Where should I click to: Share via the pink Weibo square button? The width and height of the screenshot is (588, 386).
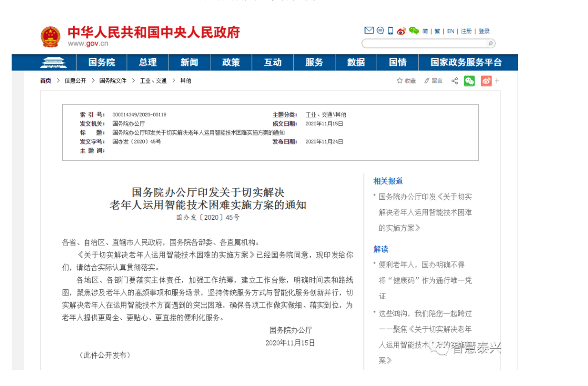(x=486, y=81)
